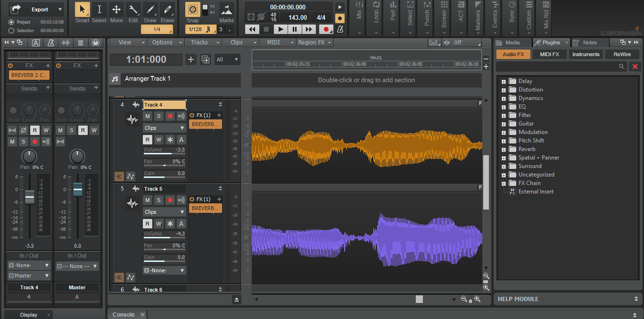The width and height of the screenshot is (644, 319).
Task: Pause the transport
Action: [x=295, y=29]
